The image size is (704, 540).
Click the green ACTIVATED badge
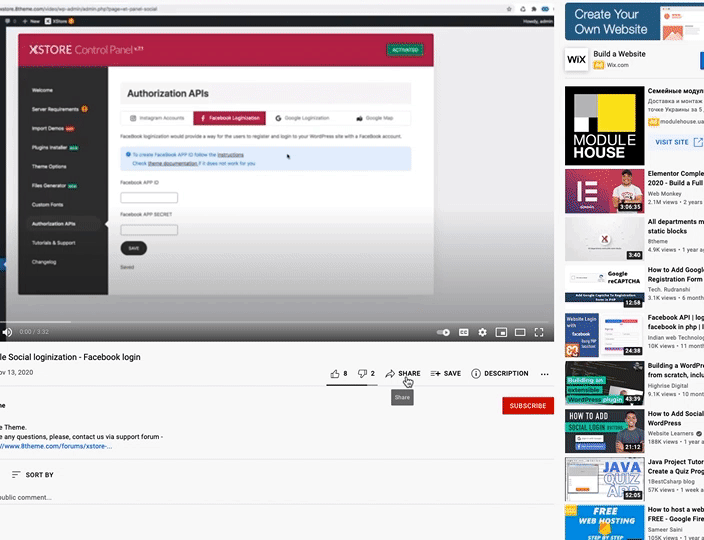(x=405, y=50)
